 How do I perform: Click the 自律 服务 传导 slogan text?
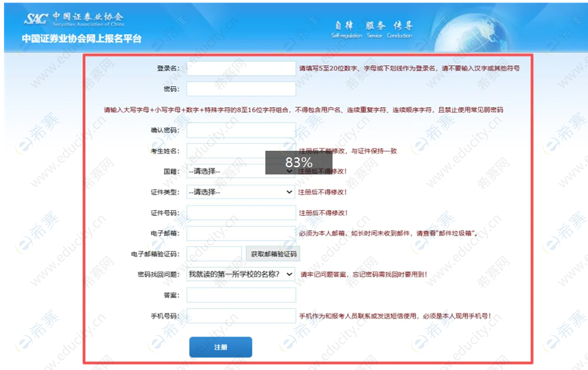point(373,26)
